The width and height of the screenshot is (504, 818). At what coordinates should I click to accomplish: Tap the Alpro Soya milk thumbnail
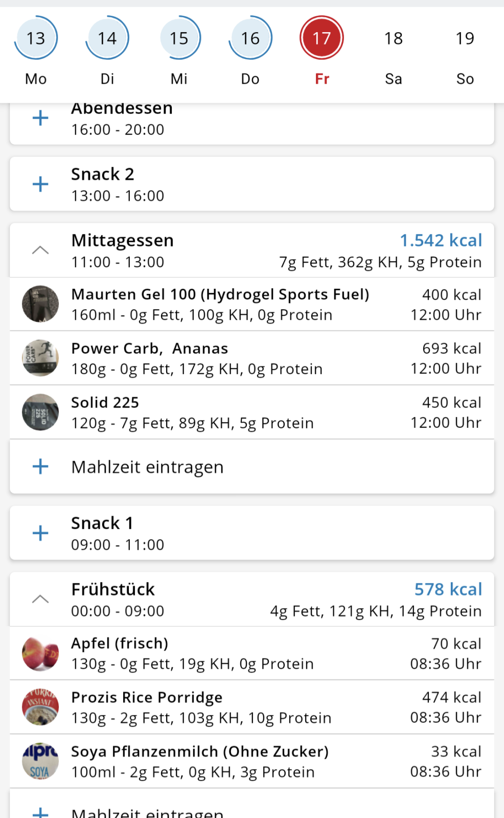click(40, 761)
